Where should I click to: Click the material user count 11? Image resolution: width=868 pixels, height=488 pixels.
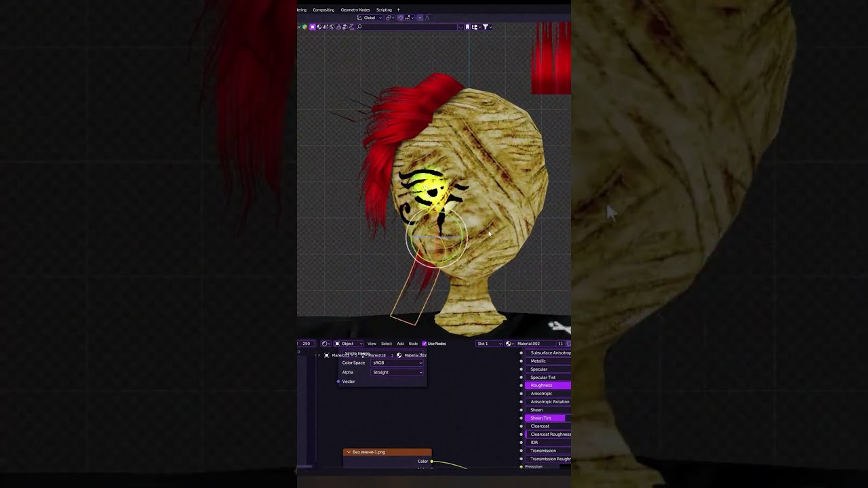561,344
